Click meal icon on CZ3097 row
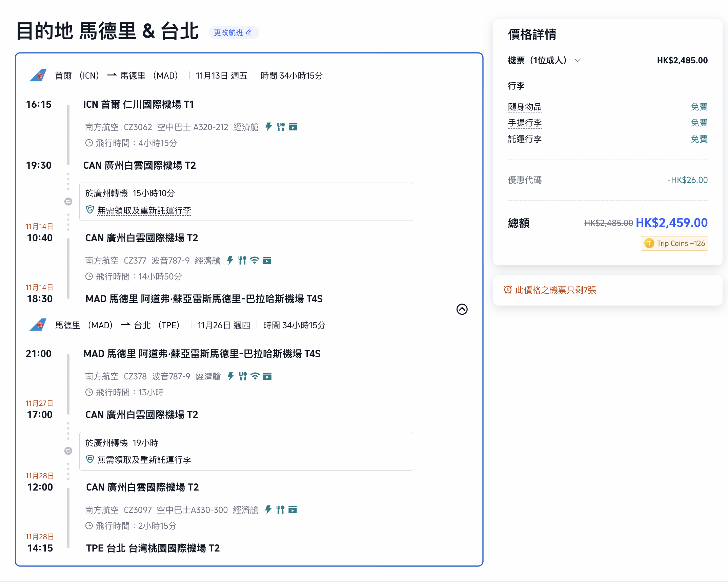The width and height of the screenshot is (728, 582). (x=280, y=510)
